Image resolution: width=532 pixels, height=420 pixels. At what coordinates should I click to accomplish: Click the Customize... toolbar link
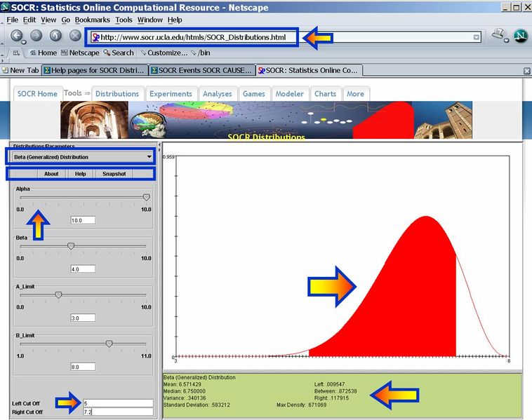click(164, 53)
